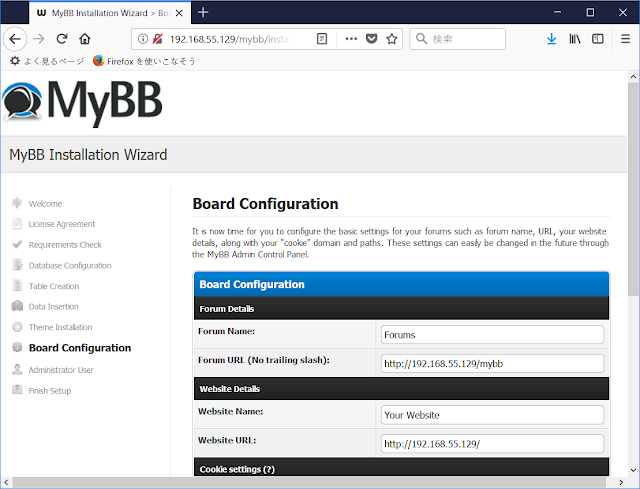640x489 pixels.
Task: Click the Administrator User person icon
Action: (x=17, y=369)
